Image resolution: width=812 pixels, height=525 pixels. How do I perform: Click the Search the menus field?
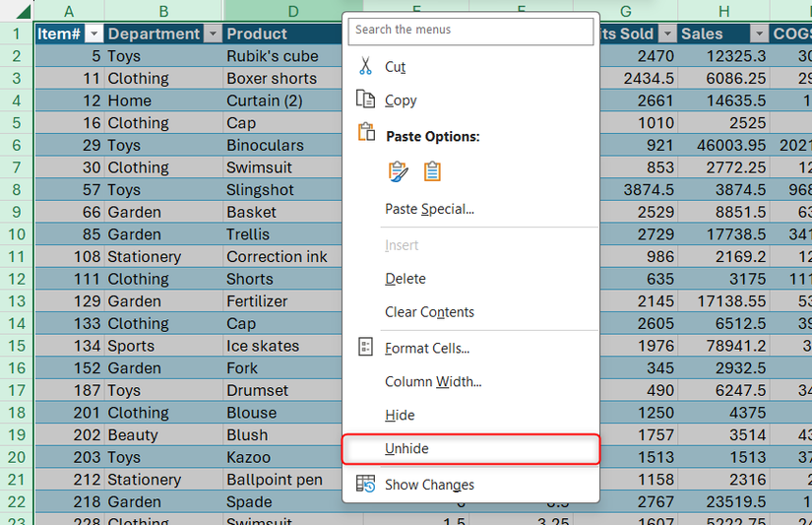470,31
